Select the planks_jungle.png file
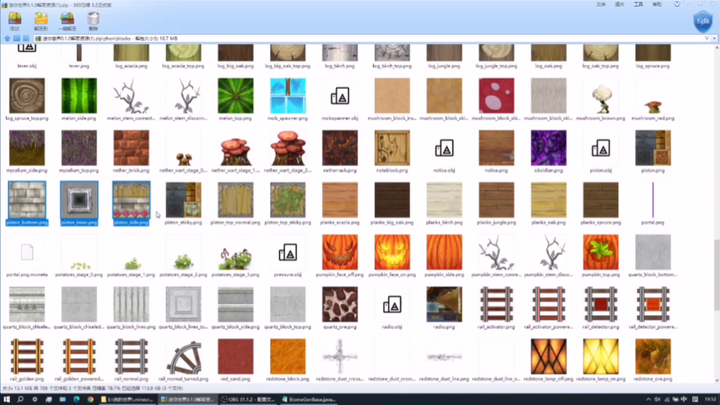 click(496, 203)
